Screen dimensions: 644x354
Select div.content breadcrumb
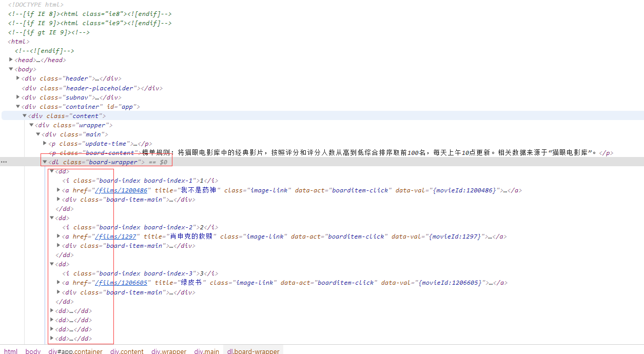tap(127, 351)
